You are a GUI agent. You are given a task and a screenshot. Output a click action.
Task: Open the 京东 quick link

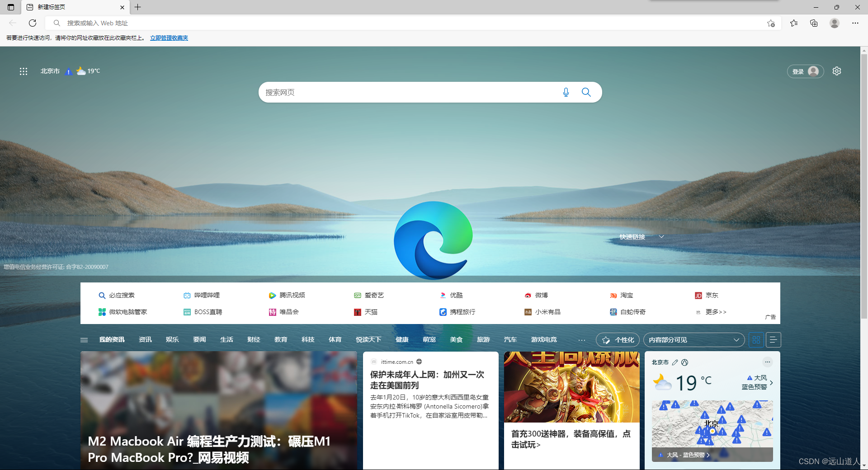point(707,296)
